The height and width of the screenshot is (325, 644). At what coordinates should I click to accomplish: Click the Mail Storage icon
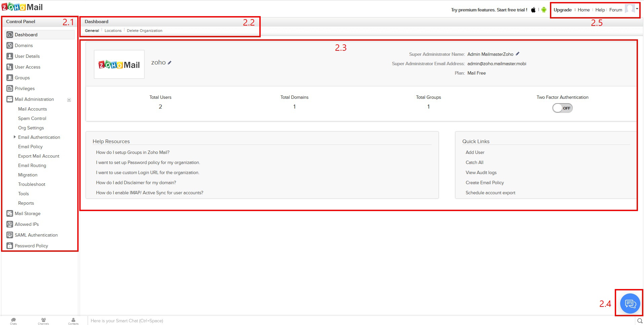coord(10,213)
